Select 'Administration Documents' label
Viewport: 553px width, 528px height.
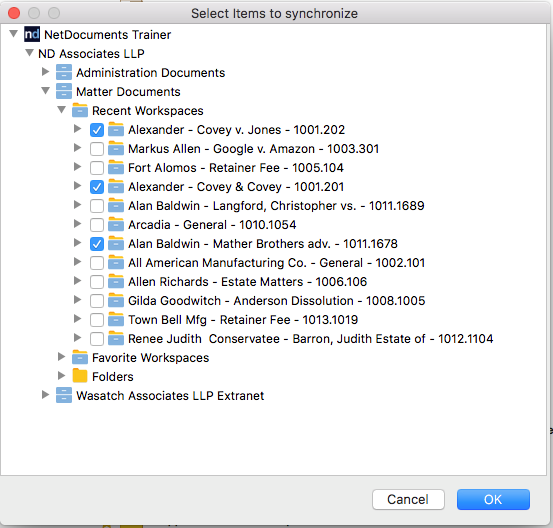click(x=151, y=73)
